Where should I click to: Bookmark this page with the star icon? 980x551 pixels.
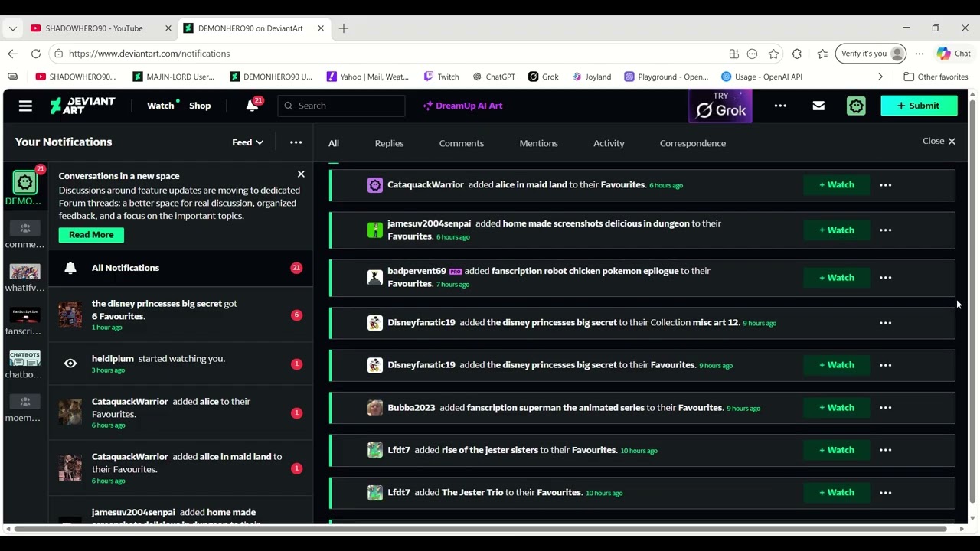[x=773, y=54]
